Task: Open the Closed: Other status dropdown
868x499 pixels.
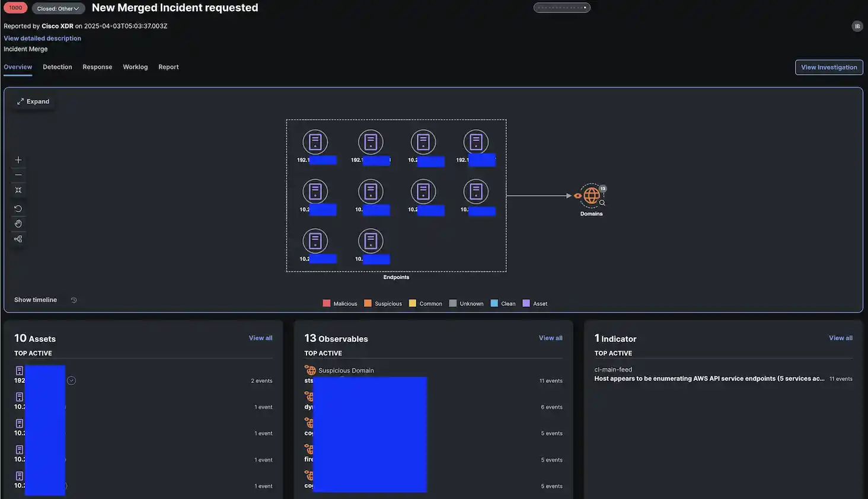Action: point(58,8)
